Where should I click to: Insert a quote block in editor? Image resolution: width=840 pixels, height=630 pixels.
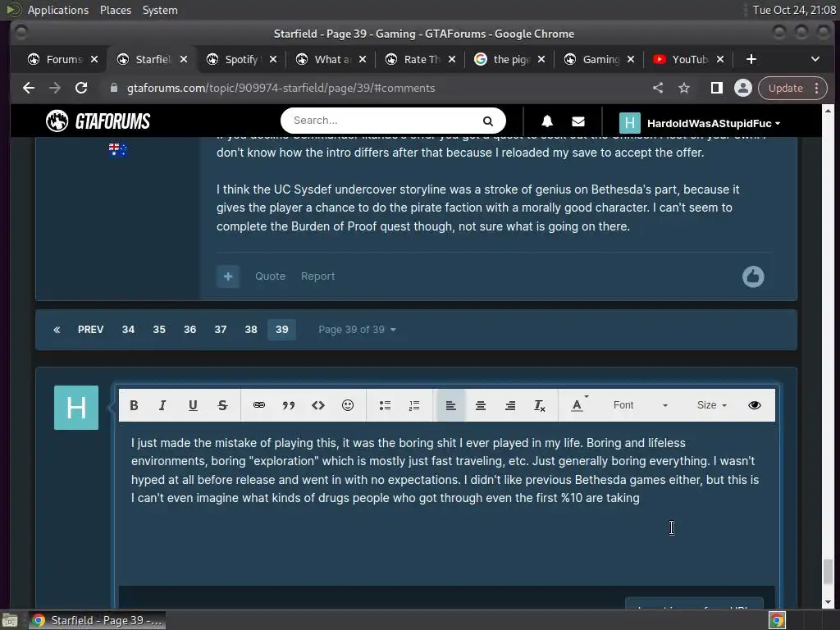[289, 405]
